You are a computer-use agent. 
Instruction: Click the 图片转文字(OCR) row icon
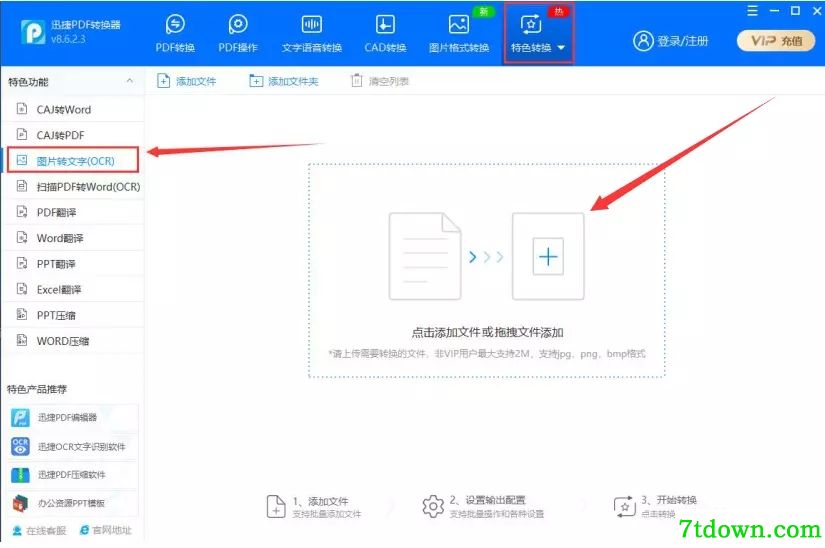click(x=22, y=160)
